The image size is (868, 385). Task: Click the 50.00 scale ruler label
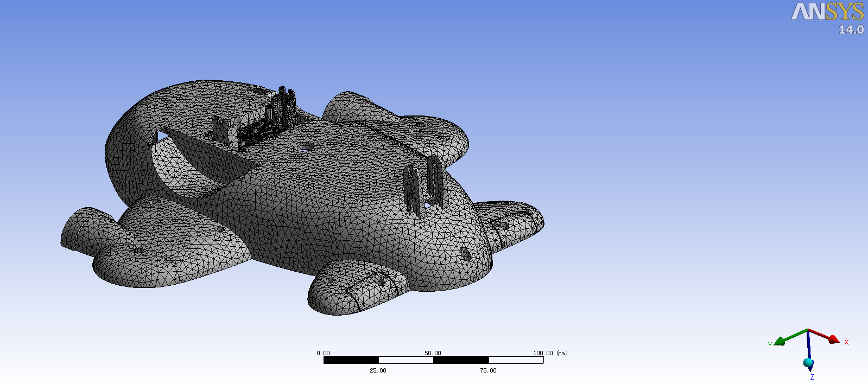coord(433,353)
